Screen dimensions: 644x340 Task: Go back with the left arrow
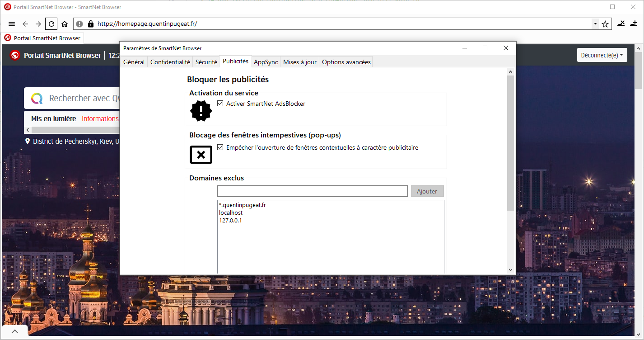coord(25,24)
